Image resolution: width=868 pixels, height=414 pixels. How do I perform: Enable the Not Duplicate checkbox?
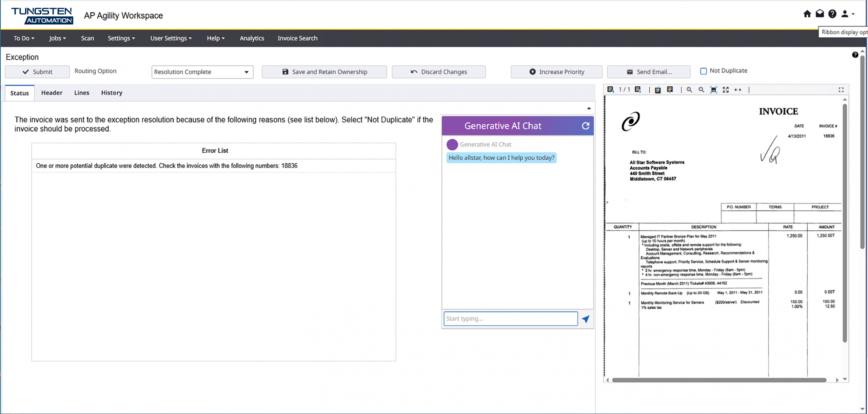703,71
